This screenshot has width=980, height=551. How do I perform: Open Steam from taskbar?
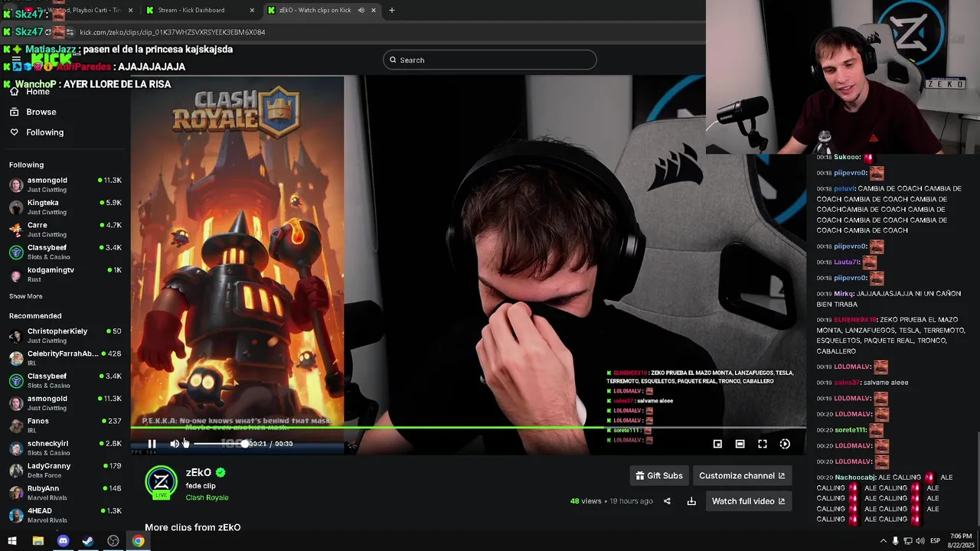click(88, 541)
